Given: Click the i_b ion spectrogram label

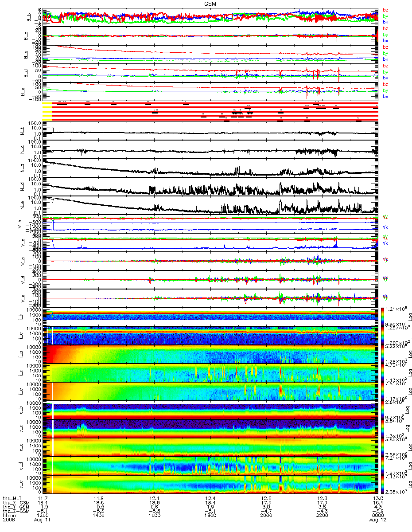Looking at the screenshot, I should tap(20, 316).
